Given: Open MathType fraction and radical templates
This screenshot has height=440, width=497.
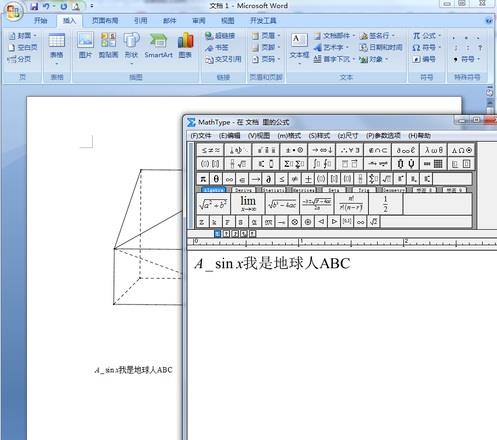Looking at the screenshot, I should (x=238, y=164).
